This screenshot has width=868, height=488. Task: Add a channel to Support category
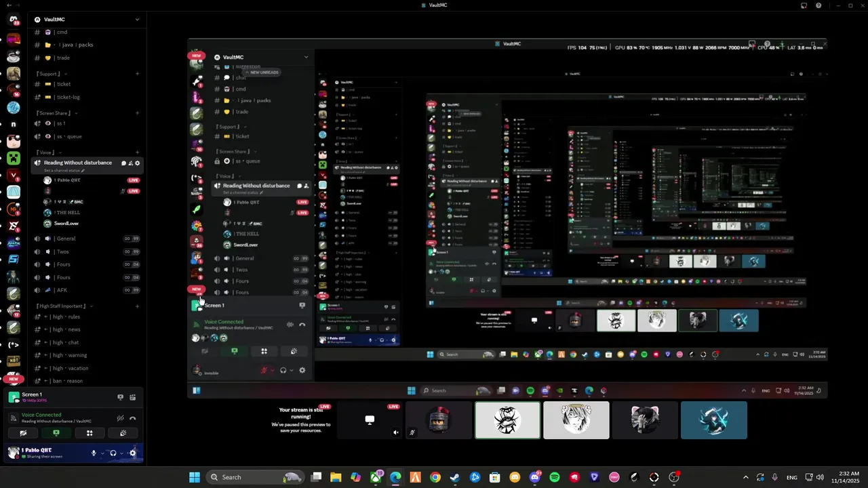tap(137, 73)
